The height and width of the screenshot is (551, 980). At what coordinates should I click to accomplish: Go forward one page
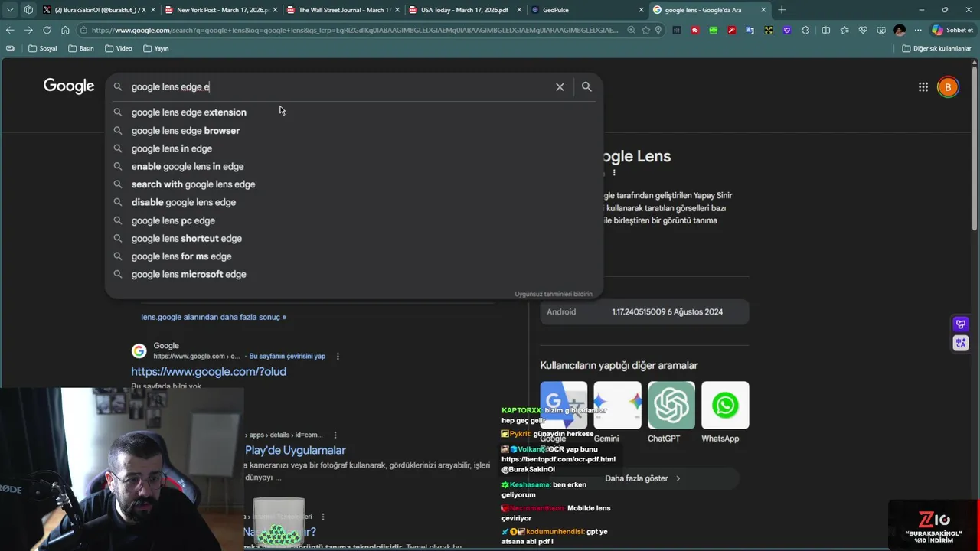28,30
